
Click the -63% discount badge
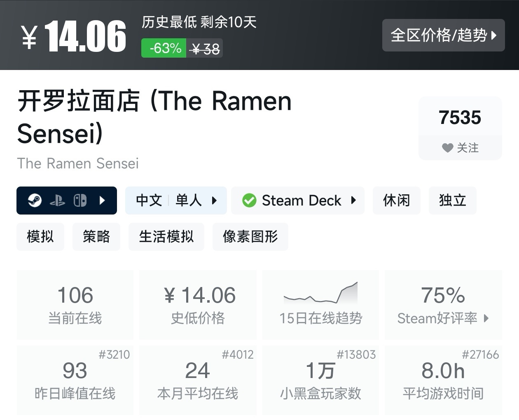click(164, 48)
